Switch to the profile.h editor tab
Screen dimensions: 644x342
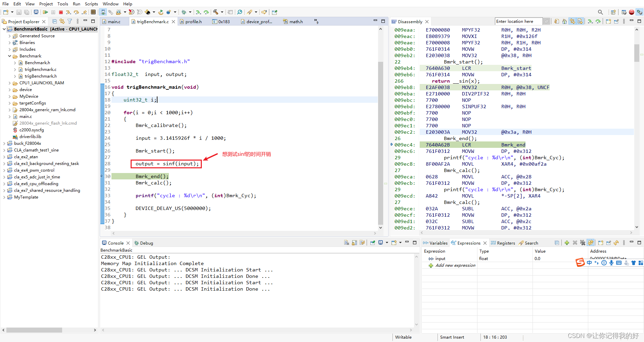tap(193, 22)
